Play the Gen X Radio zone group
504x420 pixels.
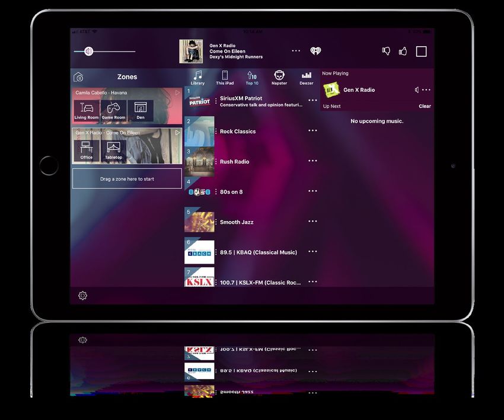tap(177, 132)
